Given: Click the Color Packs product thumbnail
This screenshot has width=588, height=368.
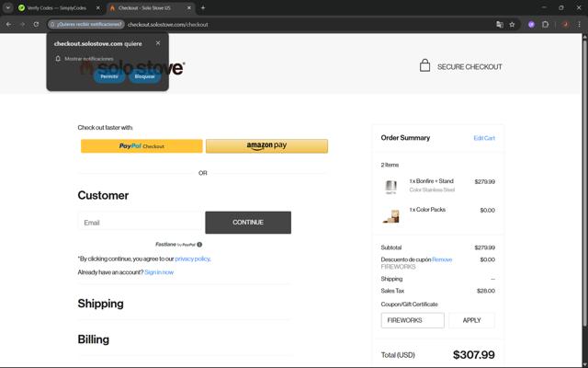Looking at the screenshot, I should (x=390, y=215).
